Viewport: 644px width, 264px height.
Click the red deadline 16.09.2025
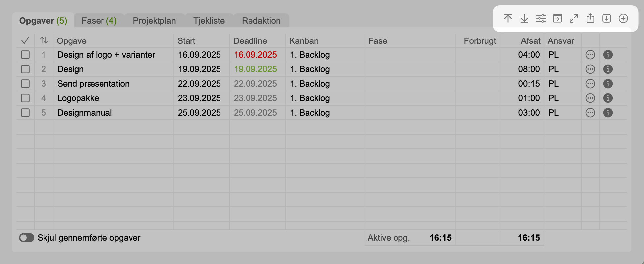[255, 55]
